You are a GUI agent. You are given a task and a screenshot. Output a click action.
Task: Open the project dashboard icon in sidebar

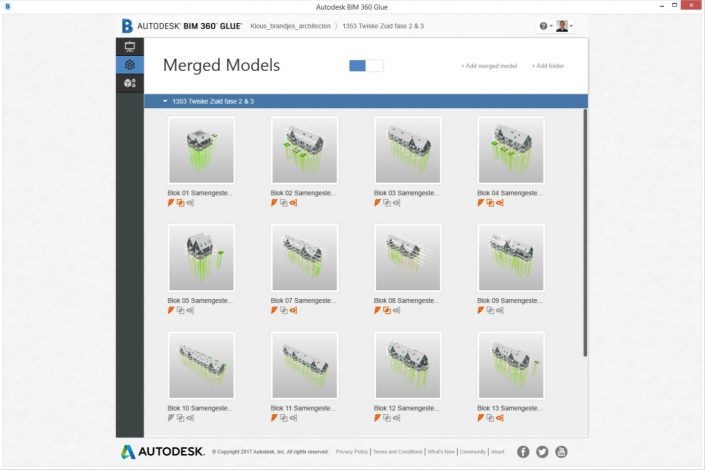point(130,47)
